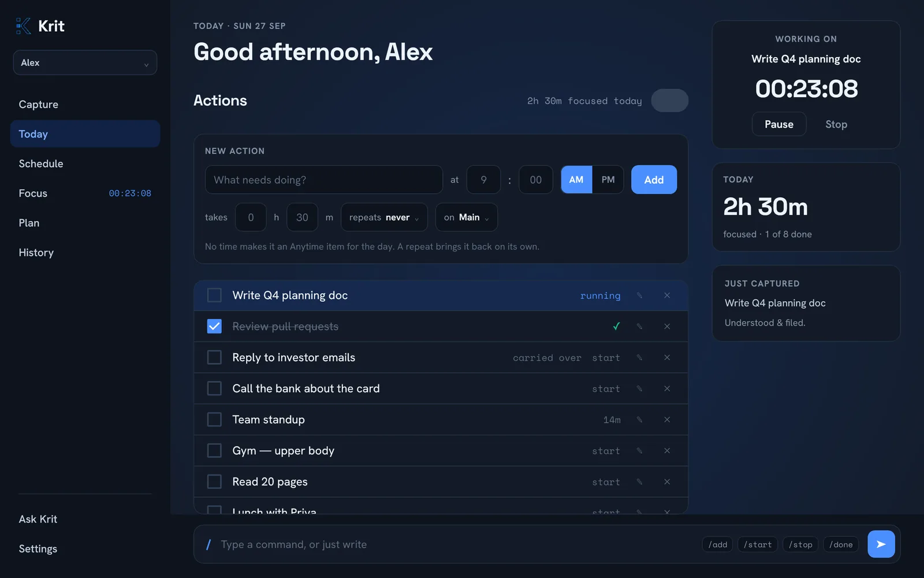Check the Team standup checkbox
Viewport: 924px width, 578px height.
(214, 420)
